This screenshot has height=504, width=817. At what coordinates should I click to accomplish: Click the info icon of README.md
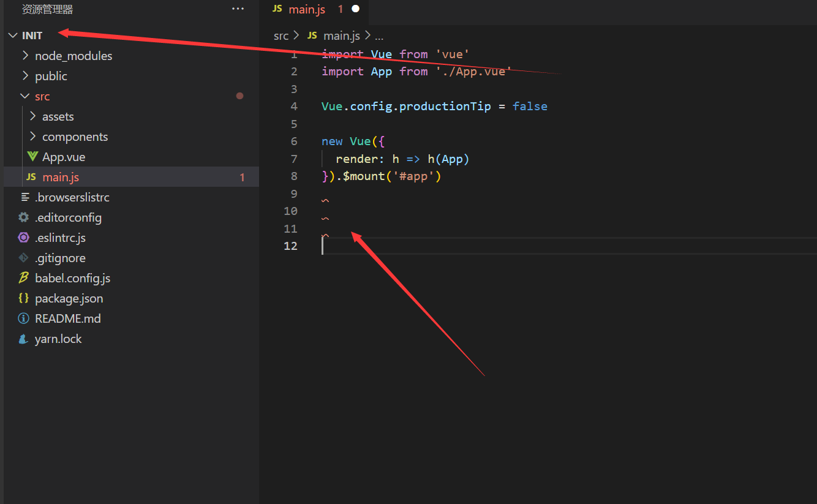[x=24, y=318]
